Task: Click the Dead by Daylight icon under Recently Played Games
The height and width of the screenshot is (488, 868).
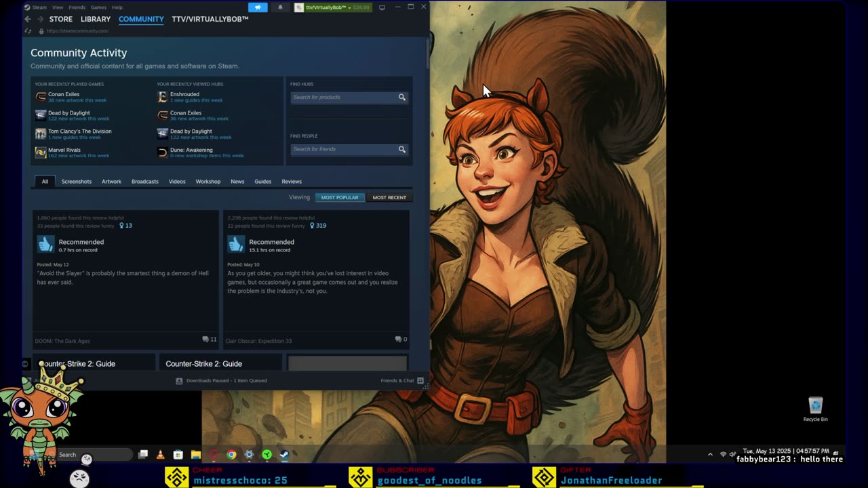Action: 41,115
